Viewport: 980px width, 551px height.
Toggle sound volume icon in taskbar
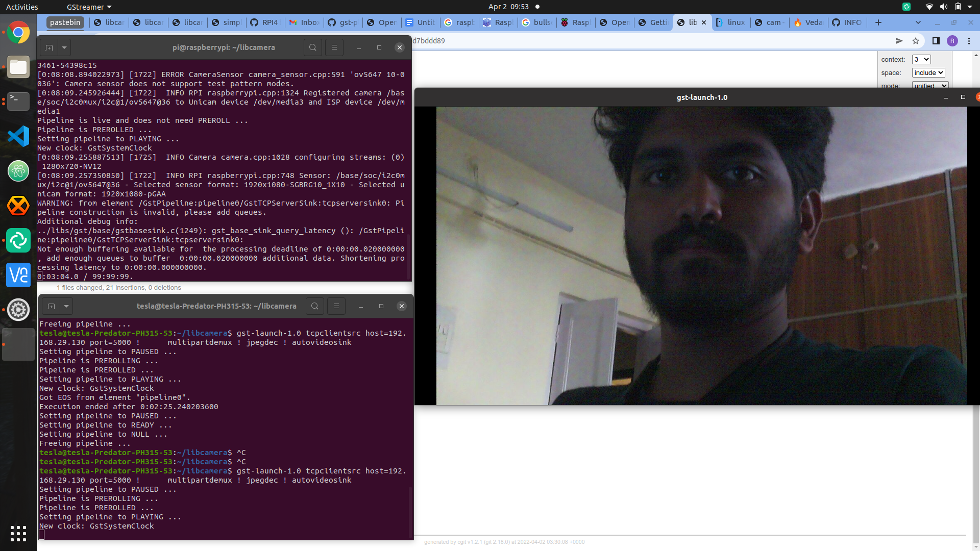click(x=944, y=7)
